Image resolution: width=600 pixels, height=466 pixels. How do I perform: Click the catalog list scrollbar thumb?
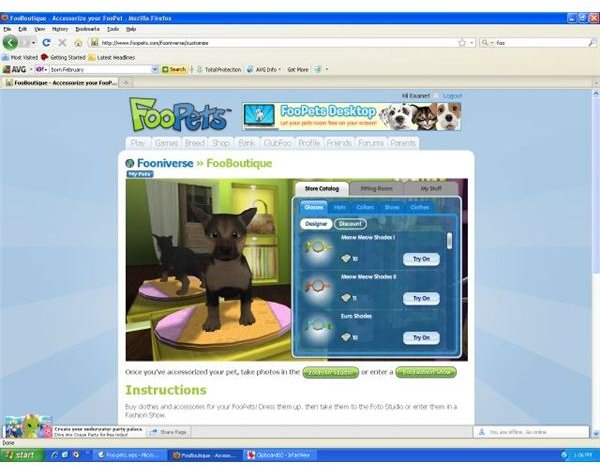(x=449, y=241)
